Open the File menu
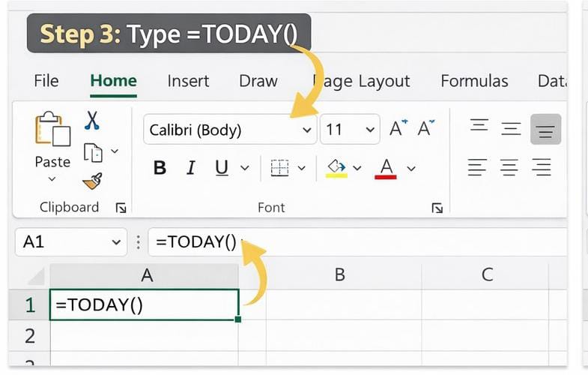588x375 pixels. click(46, 81)
